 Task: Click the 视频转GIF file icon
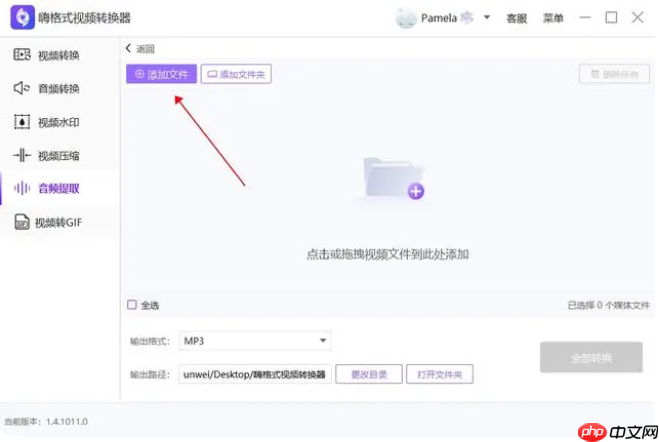tap(22, 222)
